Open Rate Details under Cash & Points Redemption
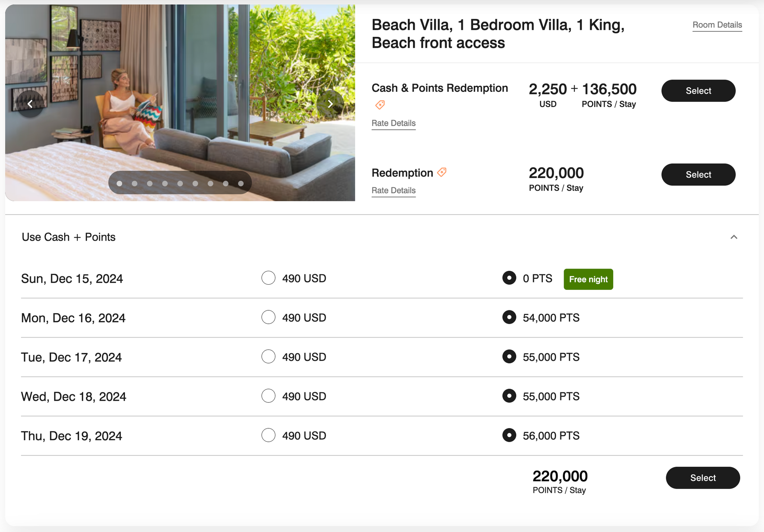764x532 pixels. (393, 123)
